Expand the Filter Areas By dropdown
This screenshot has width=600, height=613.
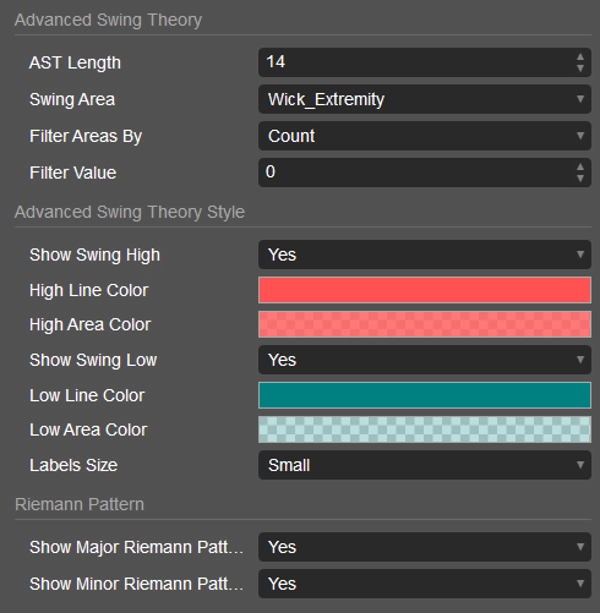pos(424,136)
